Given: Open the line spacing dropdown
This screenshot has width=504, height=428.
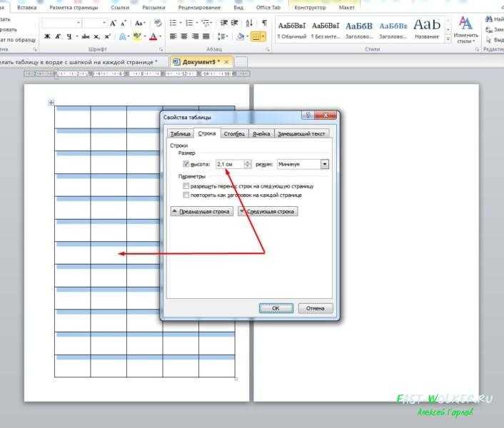Looking at the screenshot, I should (223, 36).
